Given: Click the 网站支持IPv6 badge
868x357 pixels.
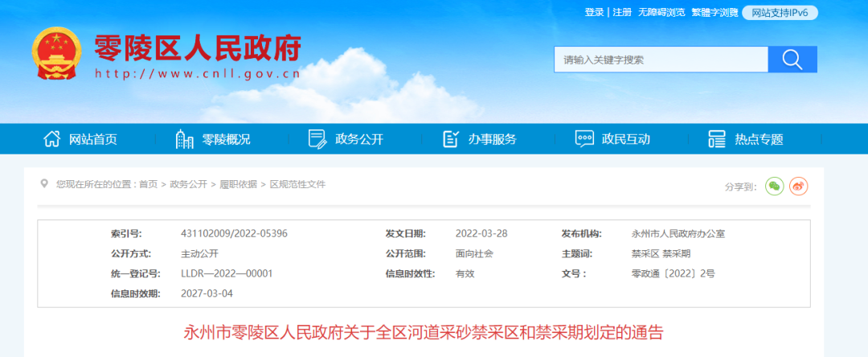Looking at the screenshot, I should (x=780, y=12).
